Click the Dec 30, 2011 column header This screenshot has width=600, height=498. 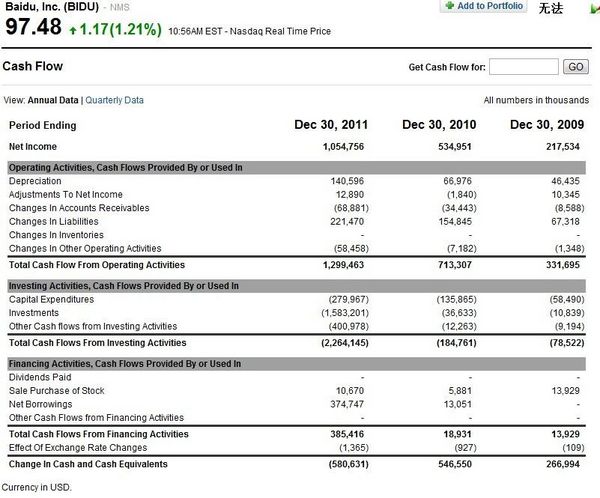(331, 125)
